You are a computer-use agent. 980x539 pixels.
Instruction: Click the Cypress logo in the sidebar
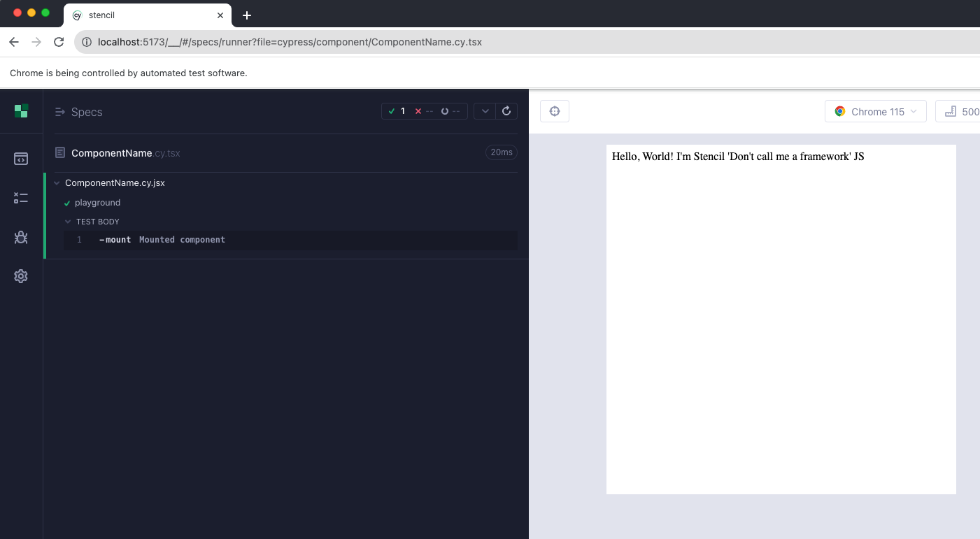(21, 111)
